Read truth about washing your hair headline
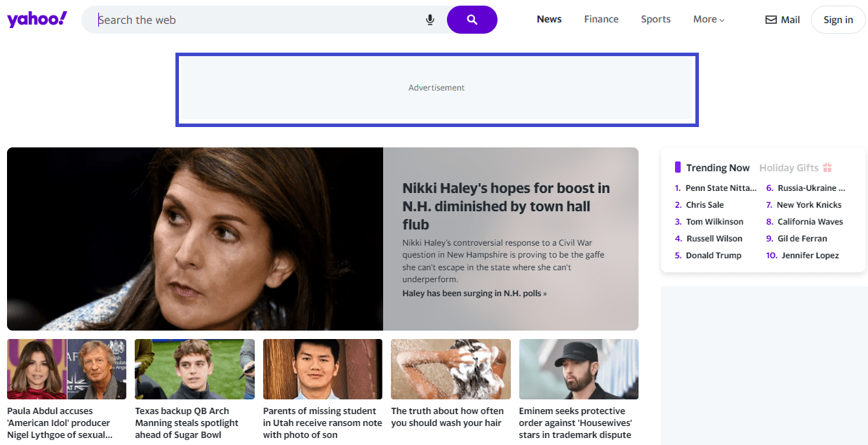 448,417
